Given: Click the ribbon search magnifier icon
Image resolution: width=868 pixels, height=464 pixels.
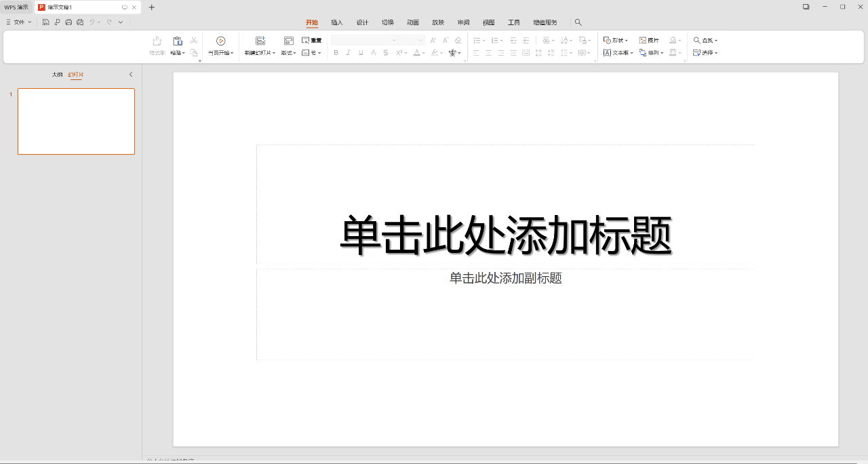Looking at the screenshot, I should 578,22.
